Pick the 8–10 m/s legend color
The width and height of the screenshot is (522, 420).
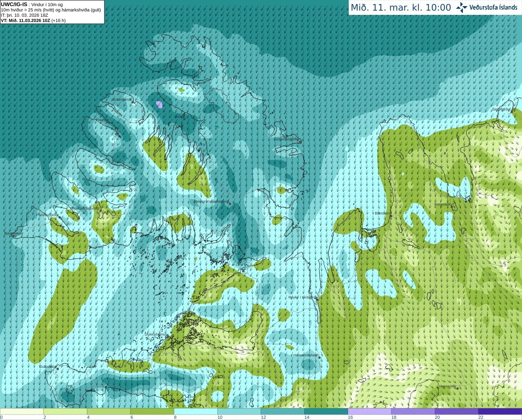coord(196,411)
